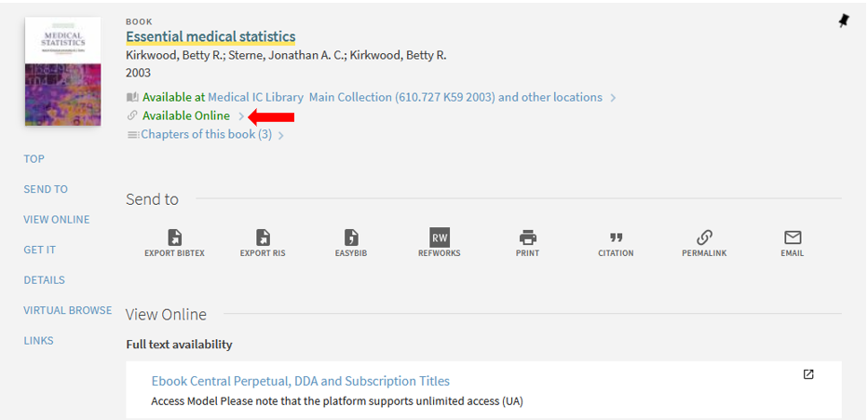
Task: Expand the other locations chevron
Action: (613, 98)
